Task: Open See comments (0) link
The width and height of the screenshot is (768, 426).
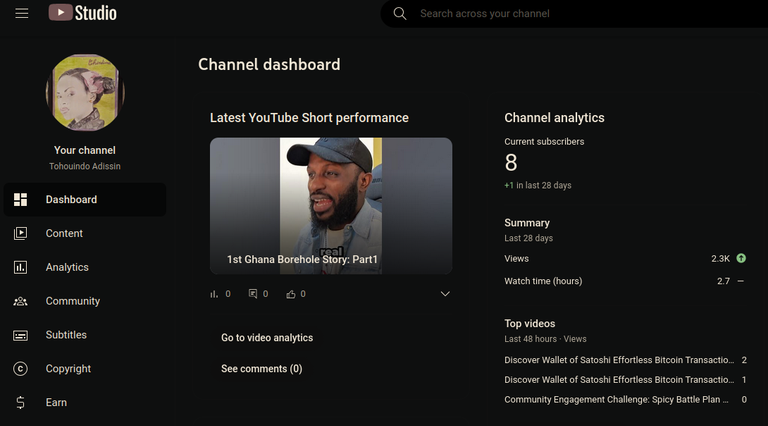Action: coord(262,368)
